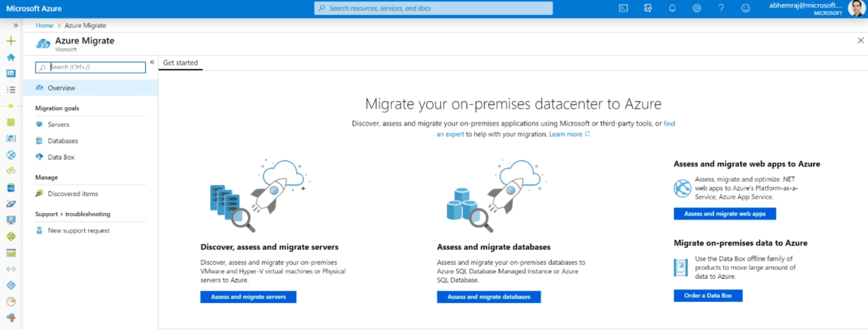Open Azure Active Directory diamond icon
This screenshot has height=330, width=868.
pos(11,285)
